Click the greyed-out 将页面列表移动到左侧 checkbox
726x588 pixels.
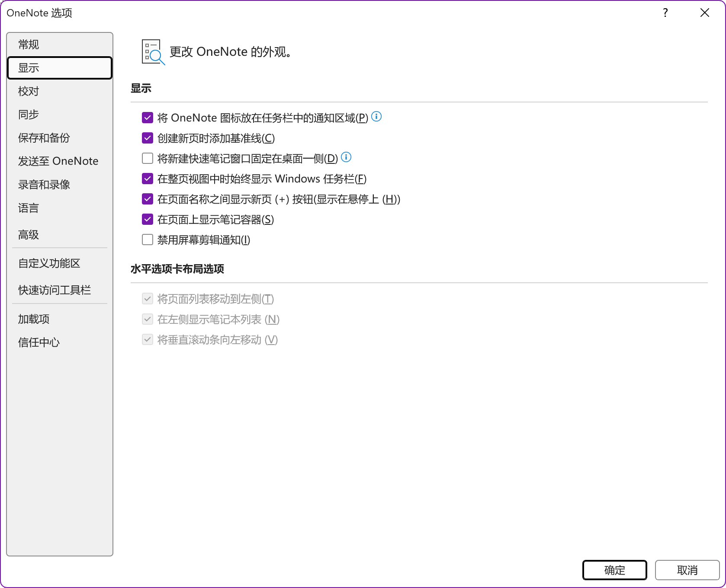(x=148, y=299)
